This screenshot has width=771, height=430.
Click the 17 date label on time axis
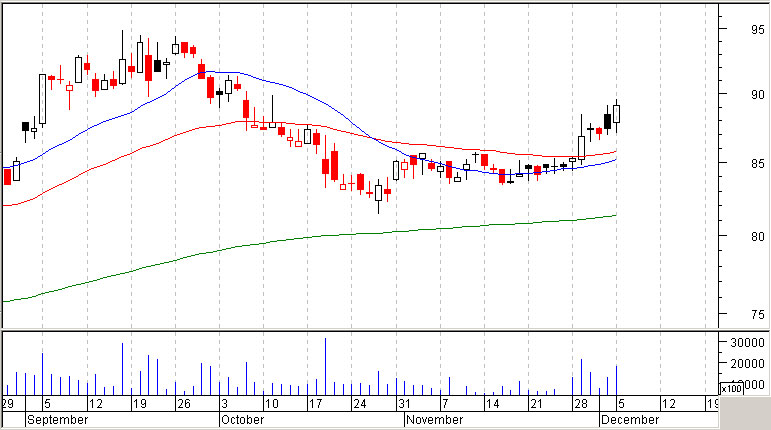[x=315, y=404]
